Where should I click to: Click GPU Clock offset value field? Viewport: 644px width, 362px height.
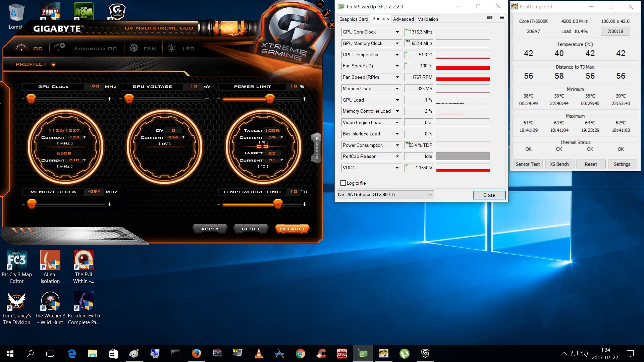coord(95,86)
